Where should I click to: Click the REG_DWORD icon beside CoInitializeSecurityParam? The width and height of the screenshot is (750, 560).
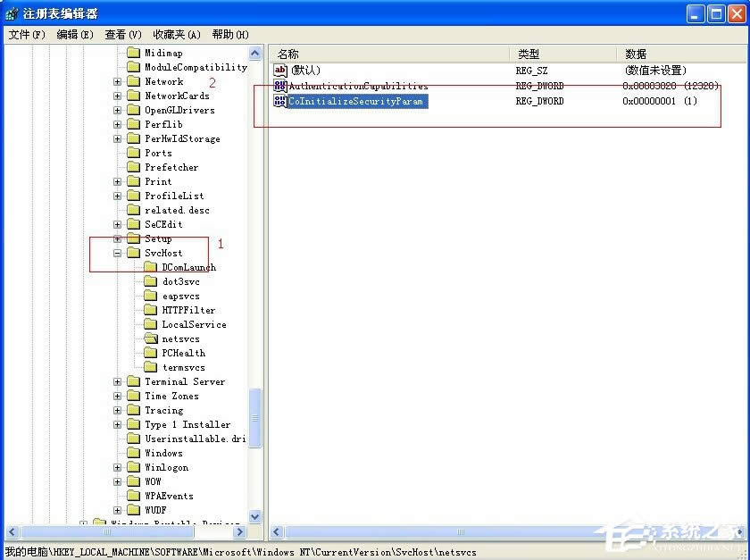pyautogui.click(x=279, y=101)
